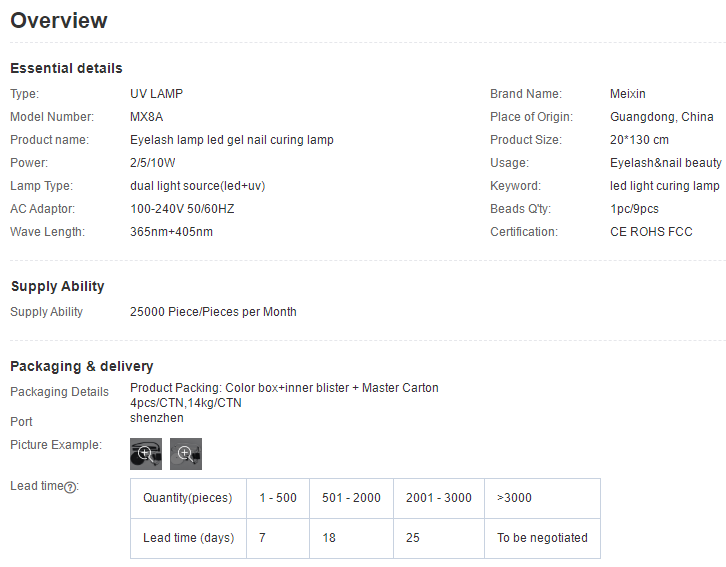Click the 'To be negotiated' cell
Image resolution: width=726 pixels, height=567 pixels.
[x=542, y=538]
